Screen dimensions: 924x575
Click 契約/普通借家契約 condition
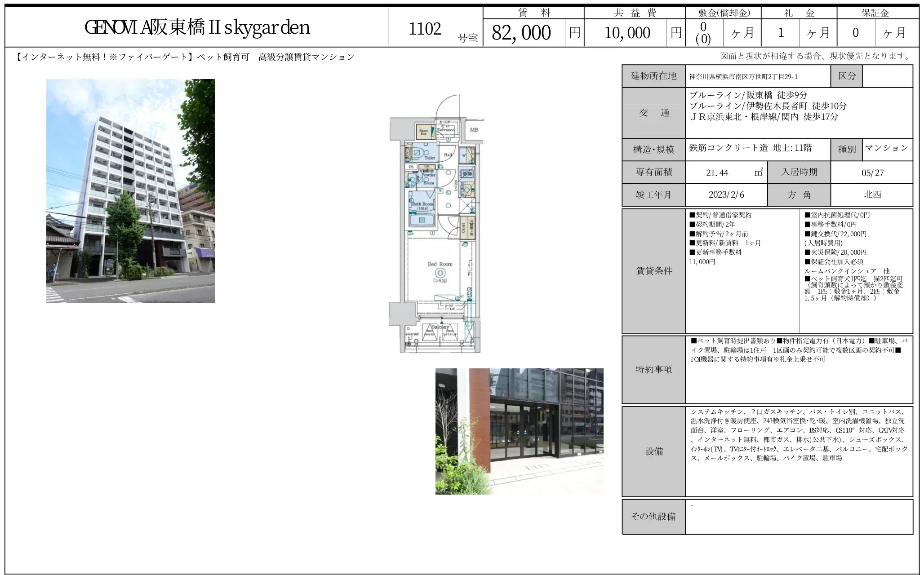coord(720,215)
